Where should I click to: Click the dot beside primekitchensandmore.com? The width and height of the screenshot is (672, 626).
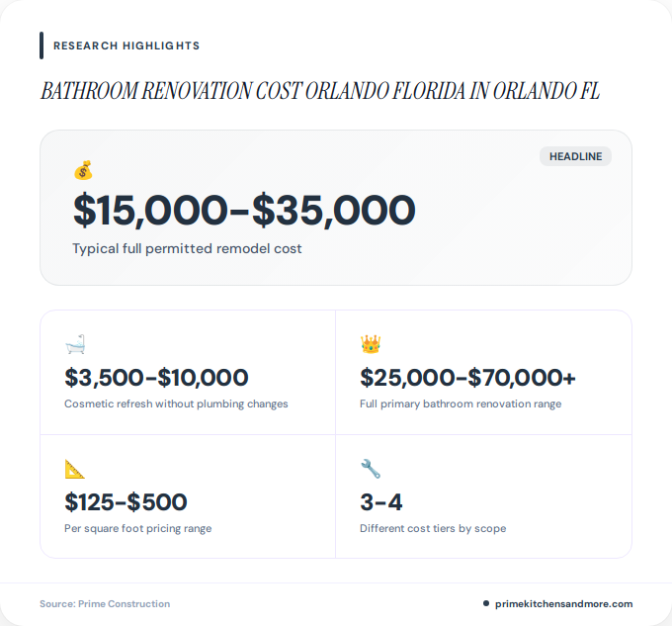486,603
